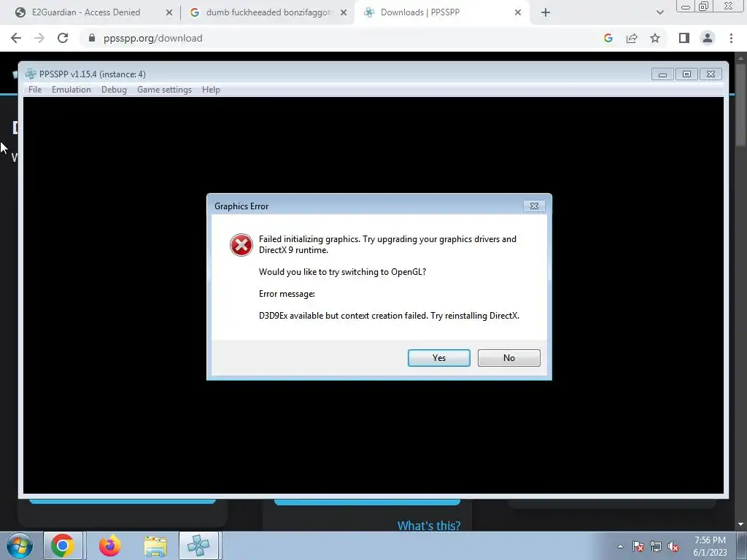Click Yes to switch to OpenGL
Image resolution: width=747 pixels, height=560 pixels.
[438, 357]
